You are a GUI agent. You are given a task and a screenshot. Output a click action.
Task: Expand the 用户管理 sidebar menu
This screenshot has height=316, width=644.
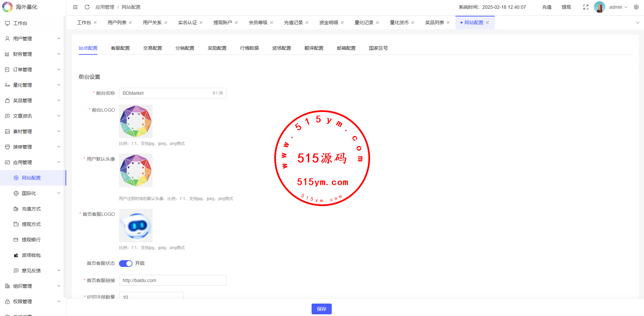point(33,39)
